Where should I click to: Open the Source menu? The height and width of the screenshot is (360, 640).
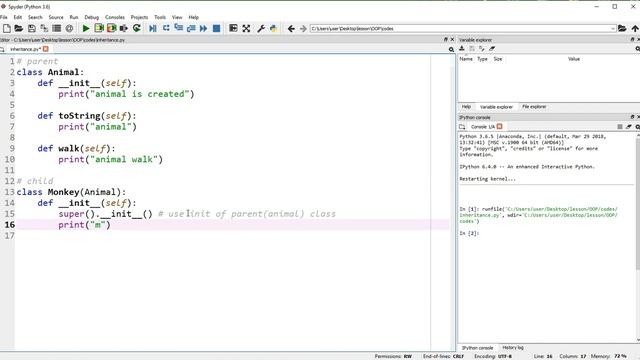56,17
